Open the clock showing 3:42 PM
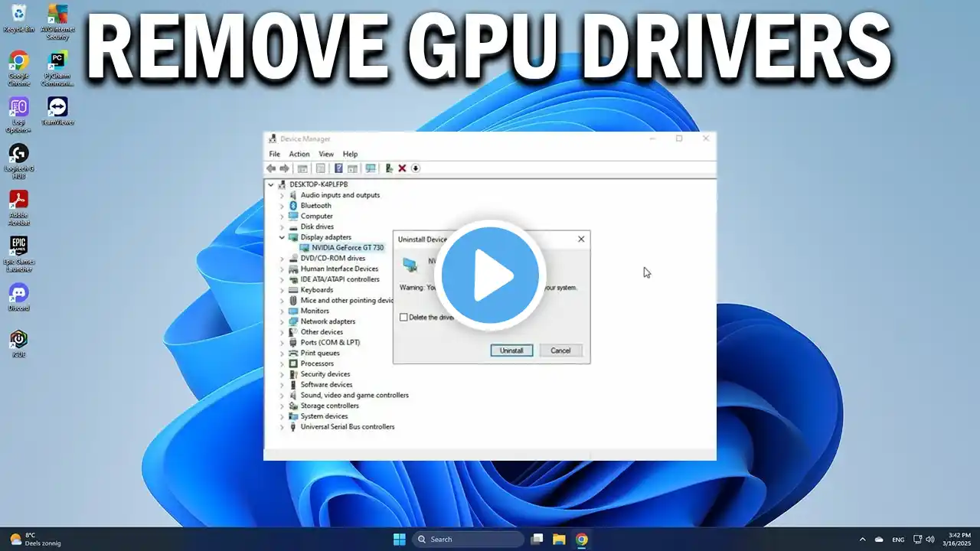 coord(958,540)
